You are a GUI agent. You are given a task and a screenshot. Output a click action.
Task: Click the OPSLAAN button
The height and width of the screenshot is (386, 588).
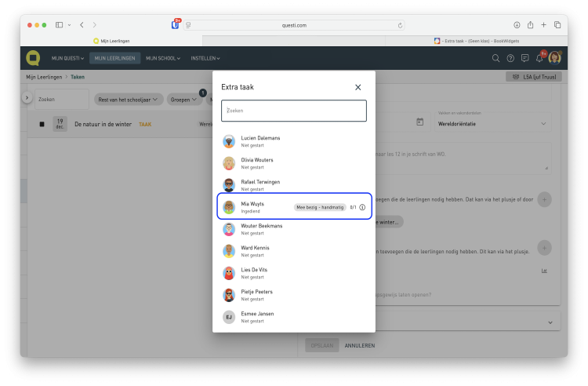coord(321,345)
